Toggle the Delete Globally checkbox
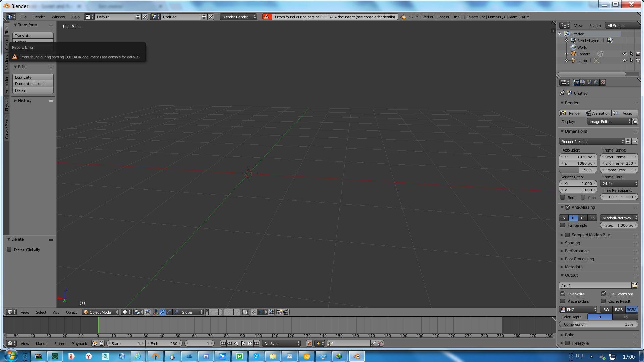 pyautogui.click(x=9, y=249)
